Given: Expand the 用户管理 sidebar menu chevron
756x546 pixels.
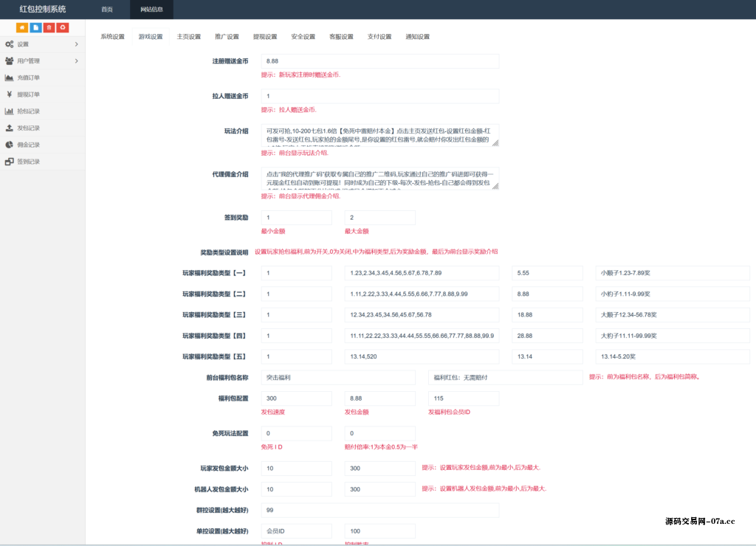Looking at the screenshot, I should click(x=77, y=61).
